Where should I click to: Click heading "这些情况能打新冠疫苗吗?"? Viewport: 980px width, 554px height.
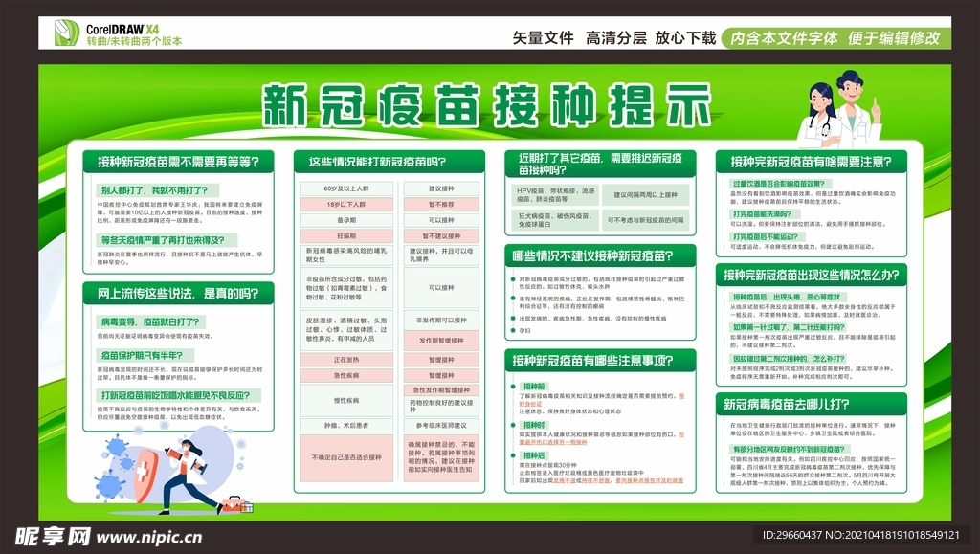pyautogui.click(x=389, y=162)
